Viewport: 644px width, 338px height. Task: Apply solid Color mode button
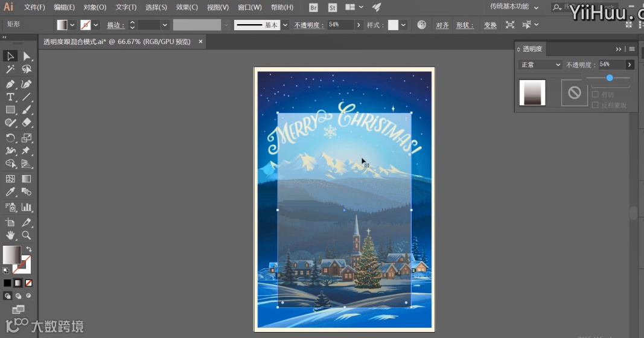click(x=7, y=283)
